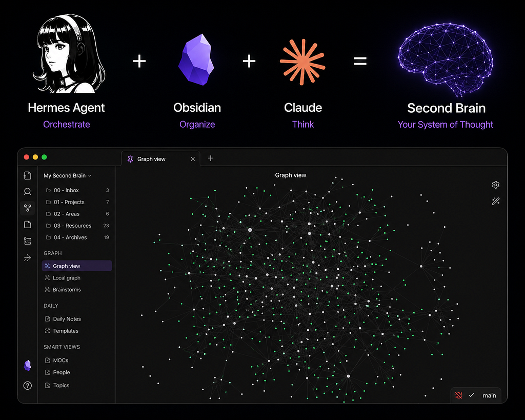
Task: Expand the 04 - Archives folder
Action: pos(77,237)
